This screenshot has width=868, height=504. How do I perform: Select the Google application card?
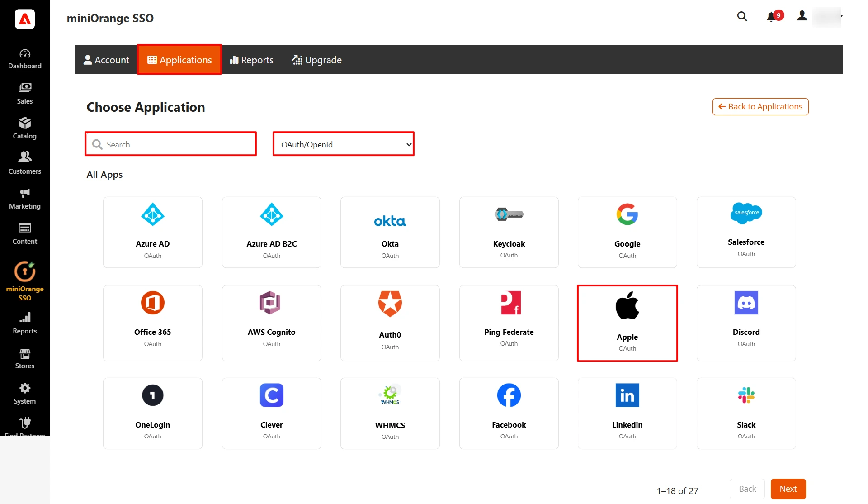pos(627,232)
